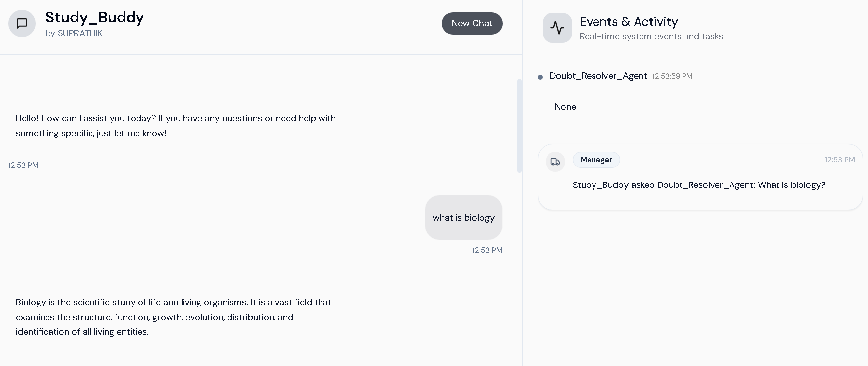Click the chat bubble icon beside Study_Buddy

pyautogui.click(x=22, y=23)
